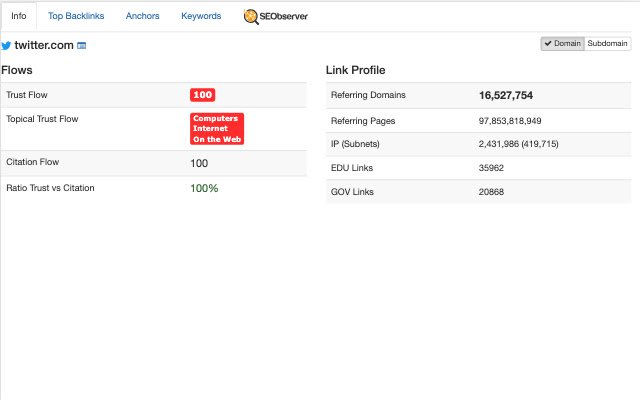Click the Referring Pages label
This screenshot has width=640, height=400.
(363, 121)
